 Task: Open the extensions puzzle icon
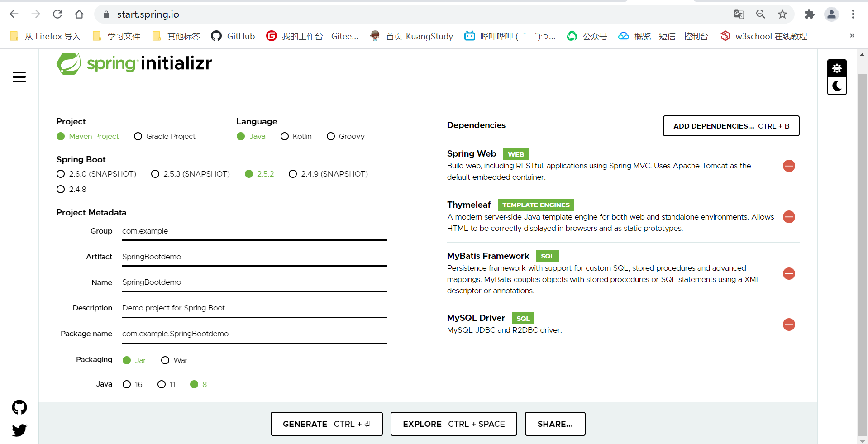810,14
